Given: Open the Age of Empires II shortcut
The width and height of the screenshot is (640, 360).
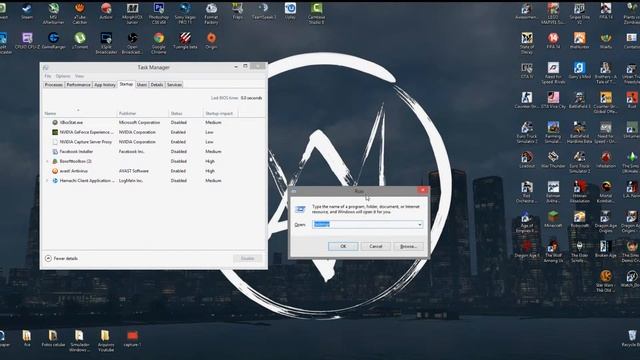Looking at the screenshot, I should tap(527, 222).
